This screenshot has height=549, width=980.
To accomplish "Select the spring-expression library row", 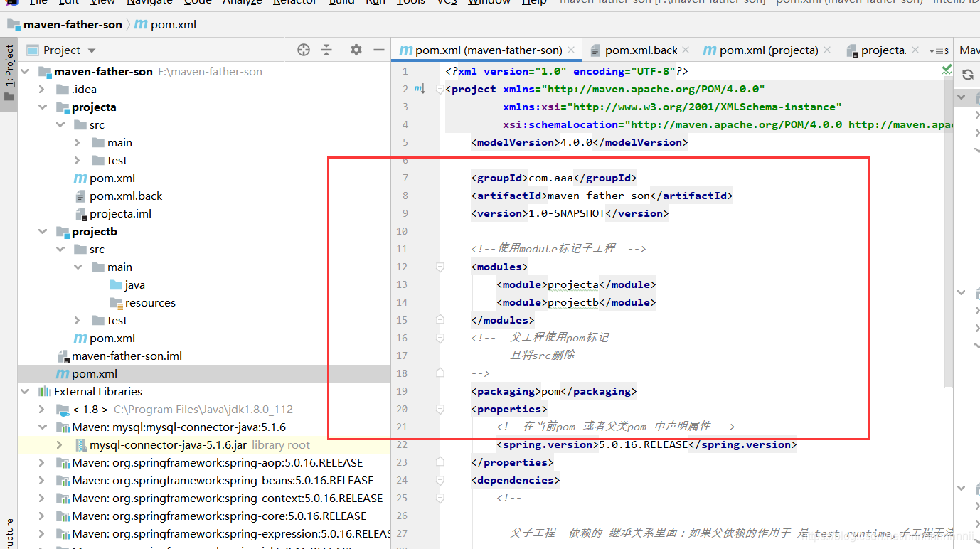I will pyautogui.click(x=223, y=534).
